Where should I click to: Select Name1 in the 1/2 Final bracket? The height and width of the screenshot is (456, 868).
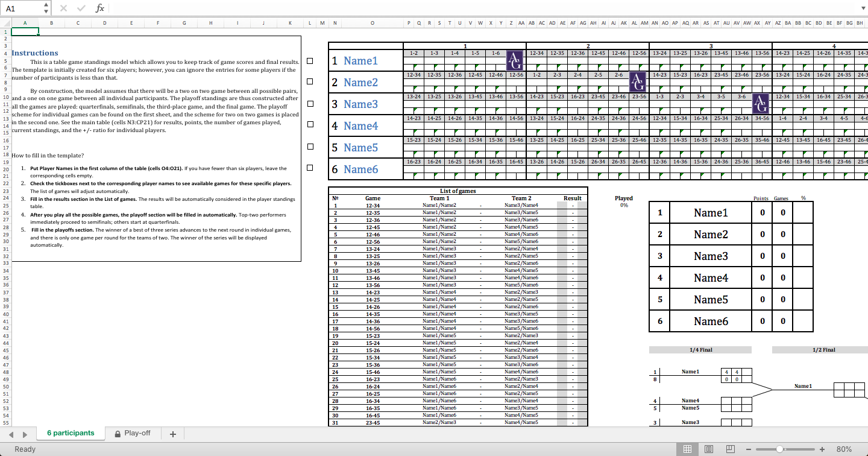click(x=803, y=386)
